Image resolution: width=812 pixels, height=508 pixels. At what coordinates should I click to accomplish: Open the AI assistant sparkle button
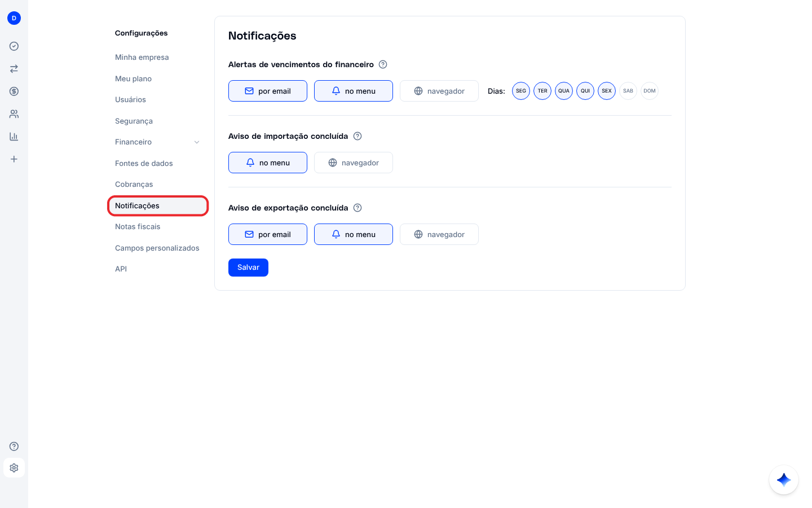click(784, 480)
